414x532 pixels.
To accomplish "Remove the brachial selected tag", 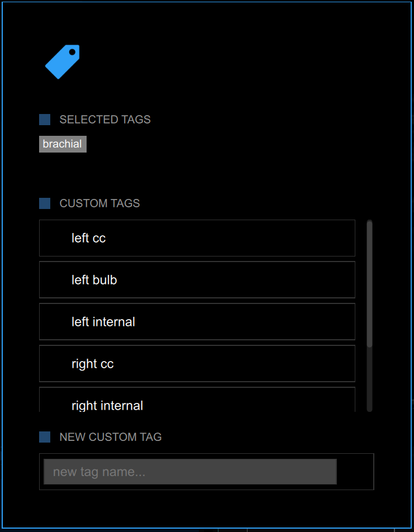I will (63, 144).
